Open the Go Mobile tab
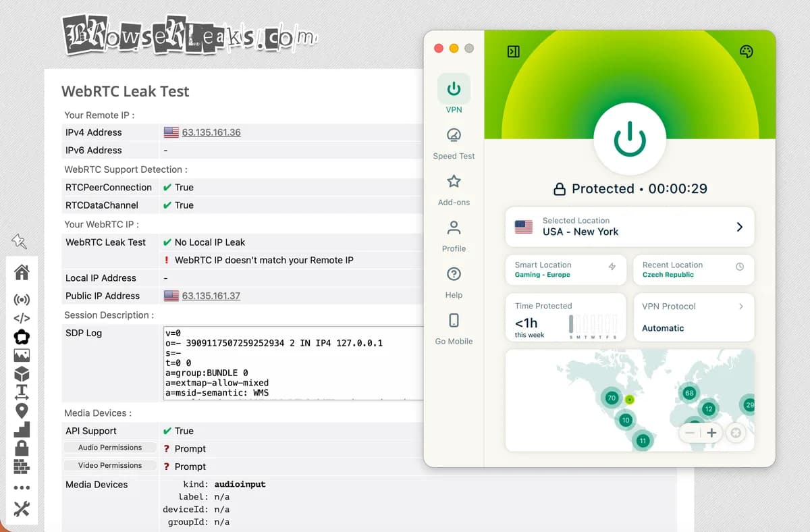 click(x=454, y=329)
